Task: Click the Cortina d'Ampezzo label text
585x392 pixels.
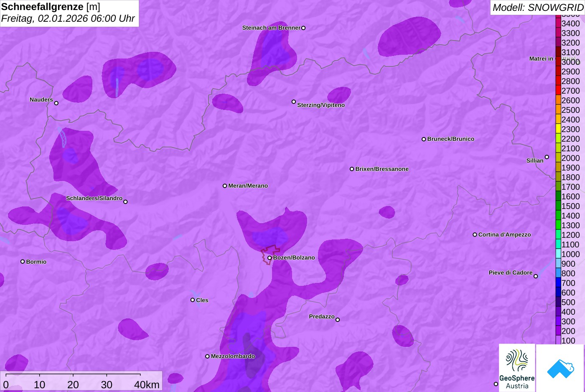Action: [x=505, y=234]
